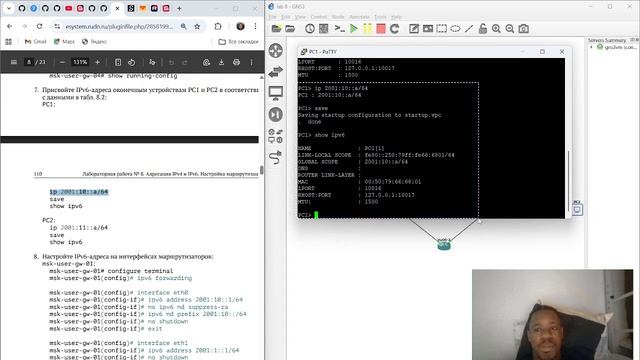Open the Chrome three-dot menu

(x=255, y=26)
